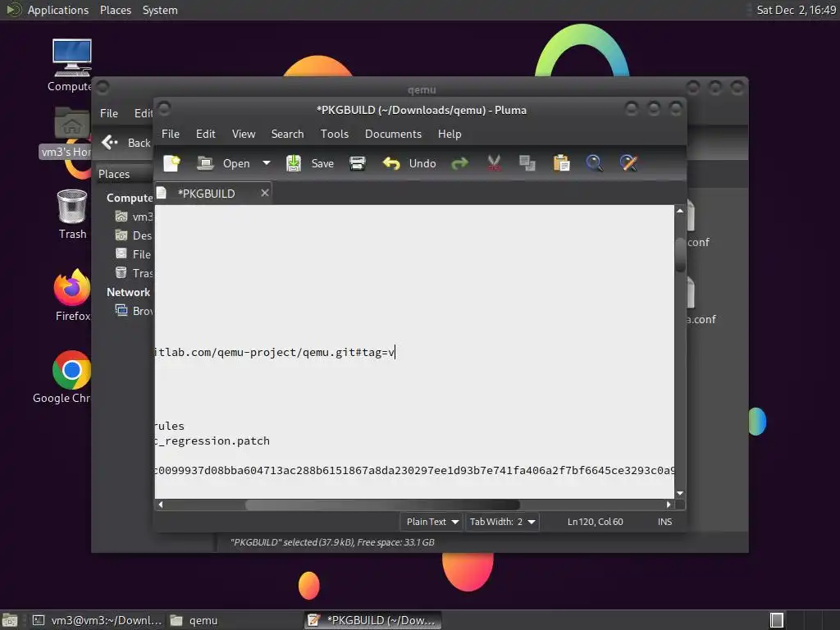The width and height of the screenshot is (840, 630).
Task: Click the editor scroll-down arrow
Action: point(680,493)
